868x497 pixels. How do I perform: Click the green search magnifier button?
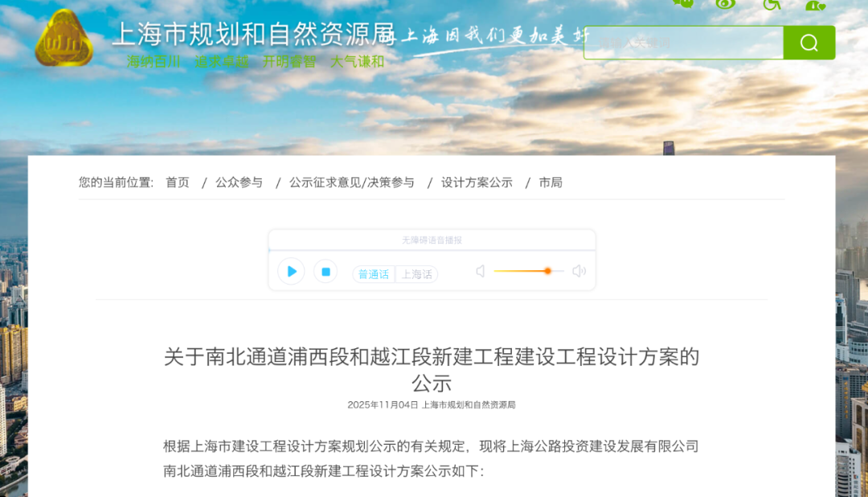pos(809,43)
